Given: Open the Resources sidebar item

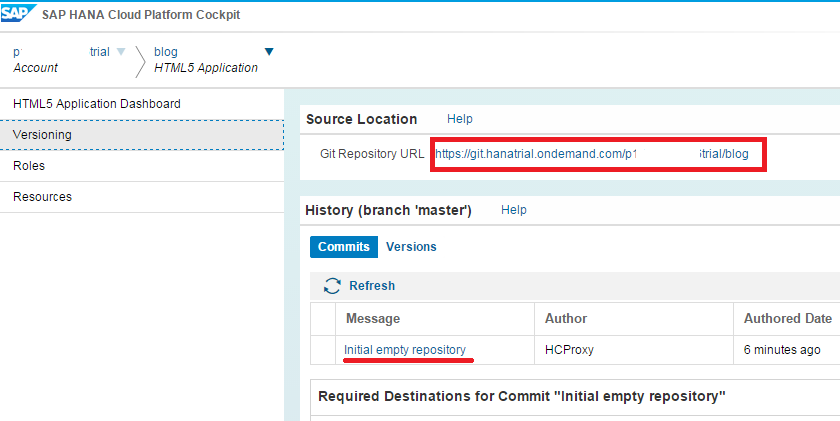Looking at the screenshot, I should coord(142,197).
